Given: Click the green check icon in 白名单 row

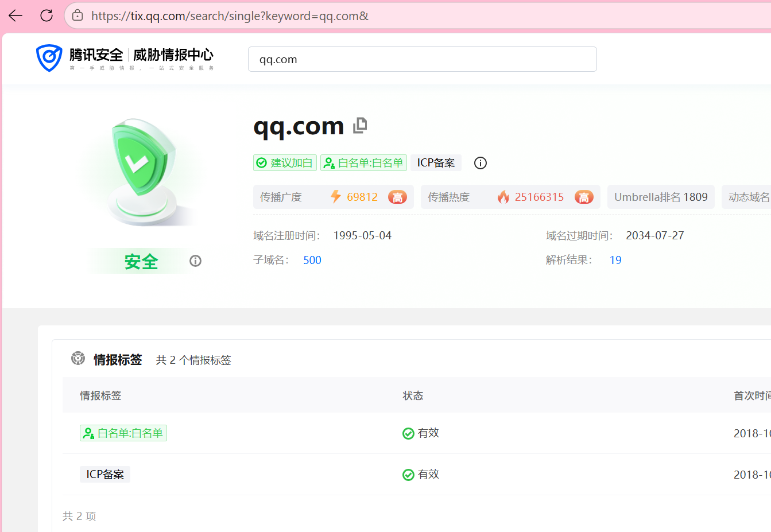Looking at the screenshot, I should [408, 433].
